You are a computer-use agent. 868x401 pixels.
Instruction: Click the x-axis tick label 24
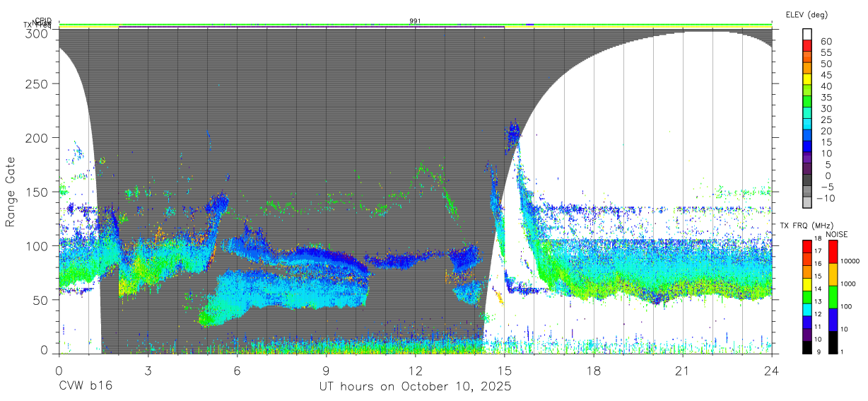[x=772, y=371]
